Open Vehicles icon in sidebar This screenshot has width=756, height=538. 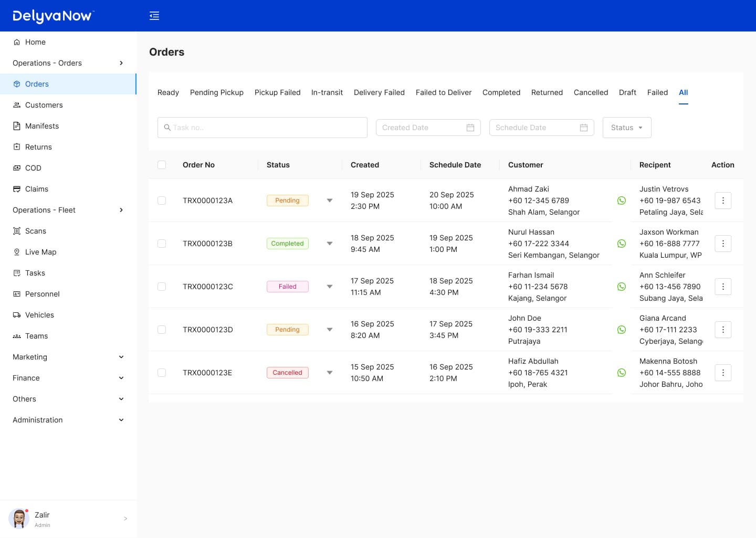17,315
